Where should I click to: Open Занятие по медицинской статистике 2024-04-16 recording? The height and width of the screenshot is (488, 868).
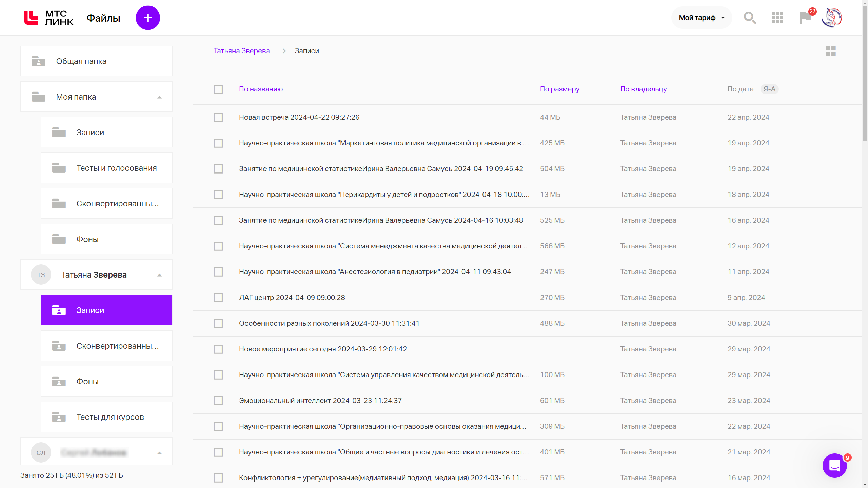point(381,220)
